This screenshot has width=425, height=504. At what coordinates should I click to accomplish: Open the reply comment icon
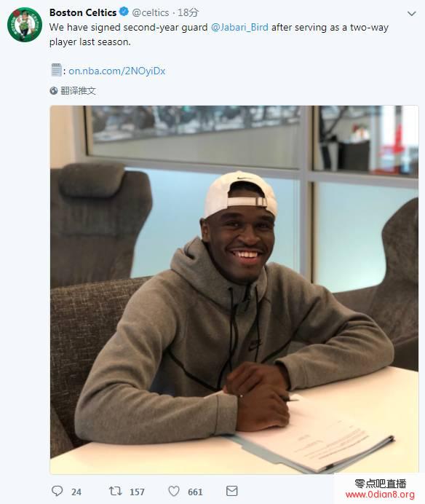click(x=57, y=491)
